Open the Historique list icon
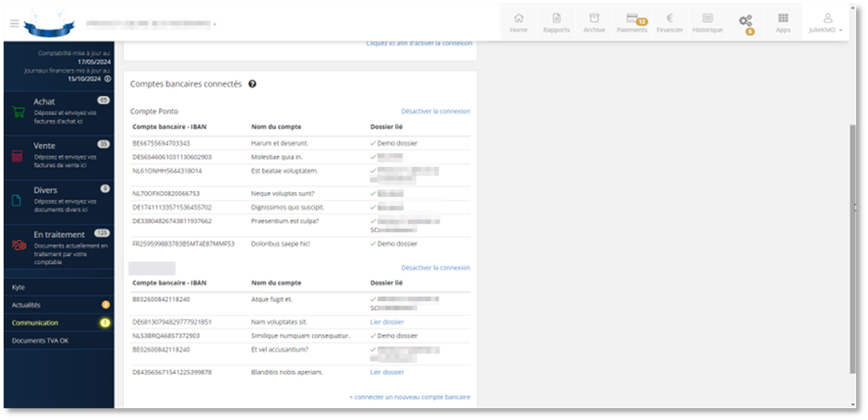 point(707,18)
